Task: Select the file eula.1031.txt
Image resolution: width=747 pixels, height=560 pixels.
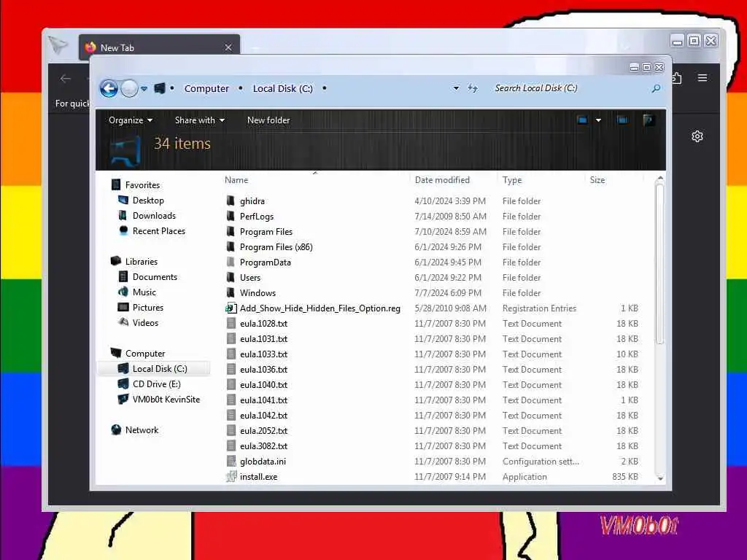Action: click(x=263, y=338)
